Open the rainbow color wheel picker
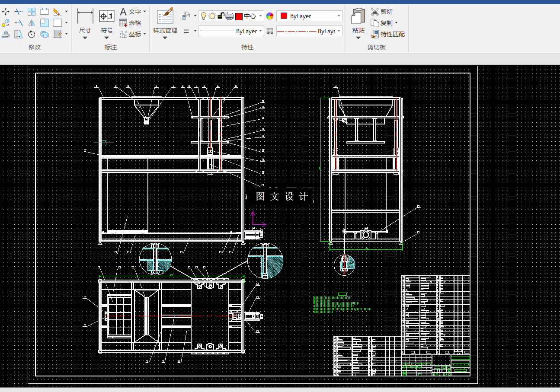 pos(270,16)
